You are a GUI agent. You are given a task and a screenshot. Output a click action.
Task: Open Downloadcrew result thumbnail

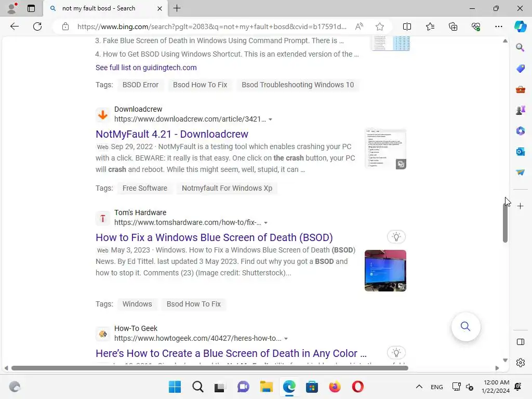click(x=385, y=149)
